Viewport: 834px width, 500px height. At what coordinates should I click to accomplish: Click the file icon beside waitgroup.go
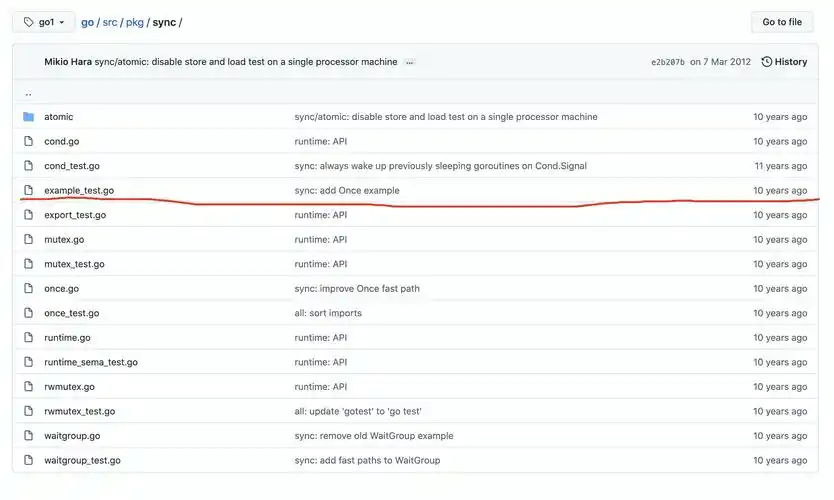[28, 436]
